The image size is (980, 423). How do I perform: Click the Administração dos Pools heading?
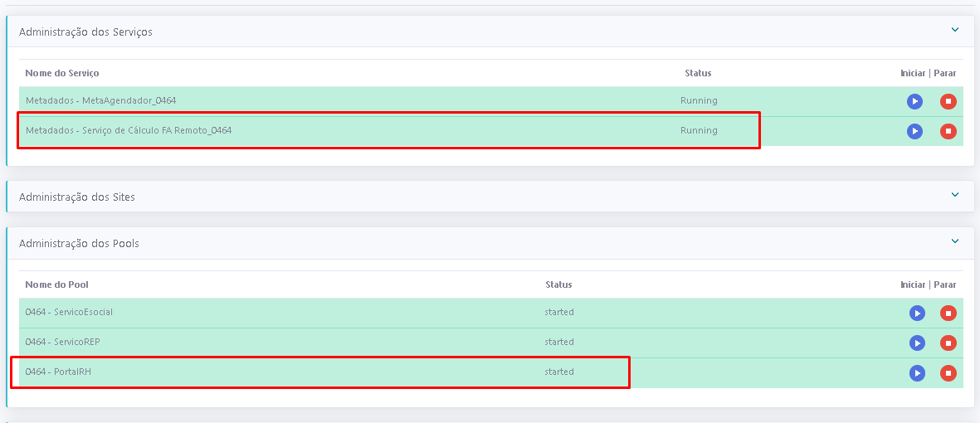click(x=79, y=244)
